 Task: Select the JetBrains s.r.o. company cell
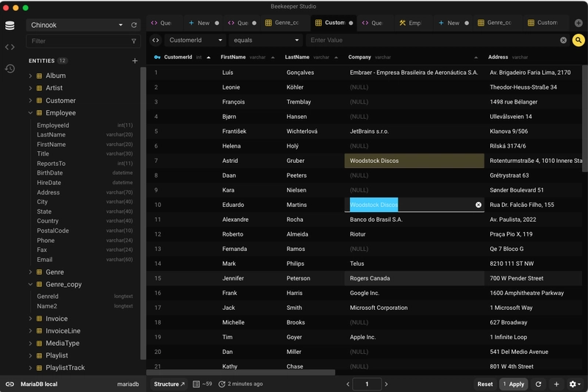[x=414, y=131]
